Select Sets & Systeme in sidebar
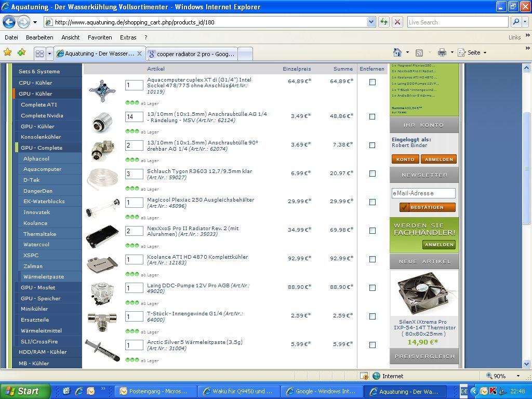This screenshot has width=532, height=399. (39, 71)
